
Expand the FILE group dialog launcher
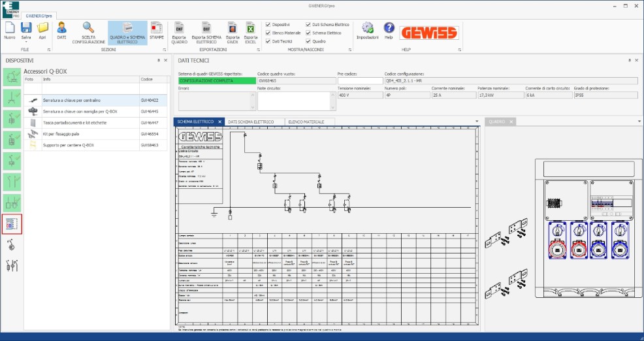(49, 50)
